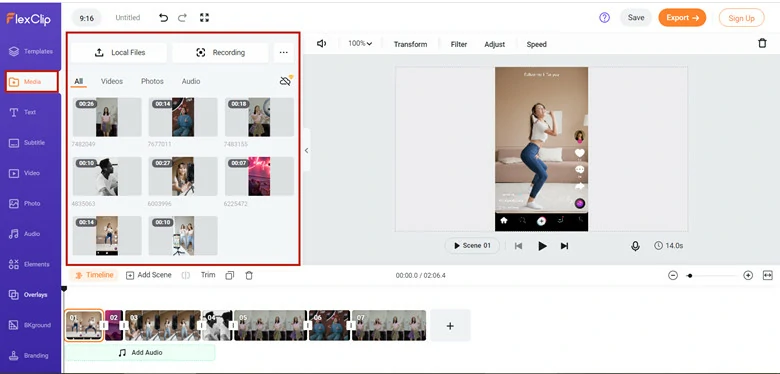Click the timeline zoom out minus
The image size is (780, 374).
673,276
